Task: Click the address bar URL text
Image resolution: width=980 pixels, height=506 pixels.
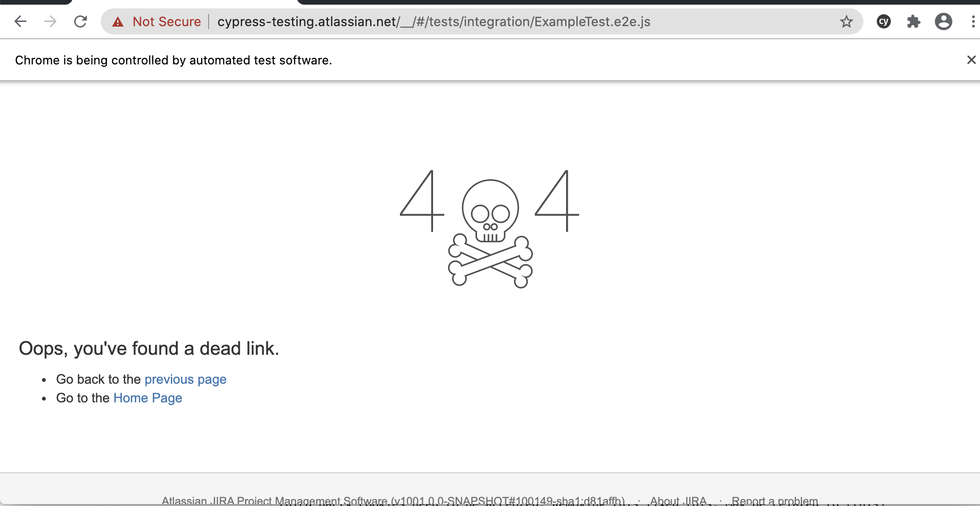Action: [x=434, y=22]
